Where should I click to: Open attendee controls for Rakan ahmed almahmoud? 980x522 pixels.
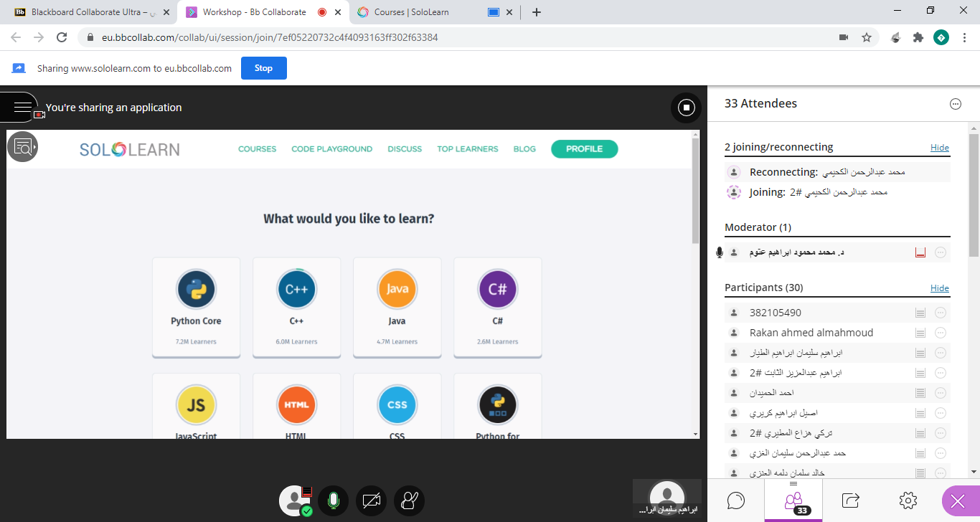[941, 333]
